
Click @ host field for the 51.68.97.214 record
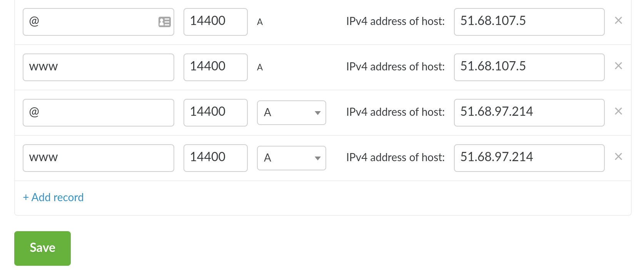(x=98, y=113)
